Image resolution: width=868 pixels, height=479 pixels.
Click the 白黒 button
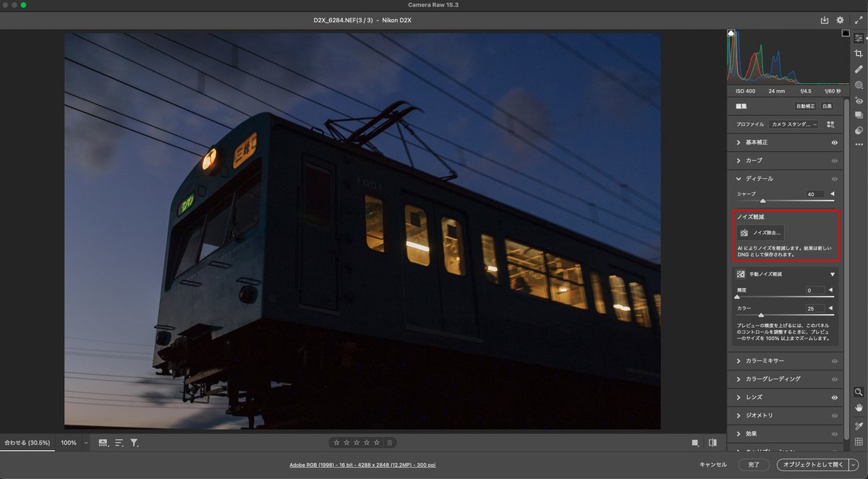pos(827,106)
